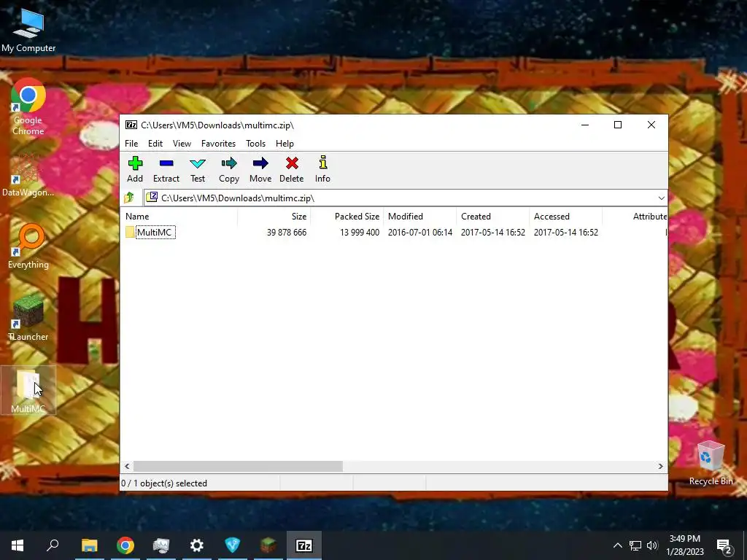Expand the address bar path dropdown
Viewport: 747px width, 560px height.
click(661, 198)
